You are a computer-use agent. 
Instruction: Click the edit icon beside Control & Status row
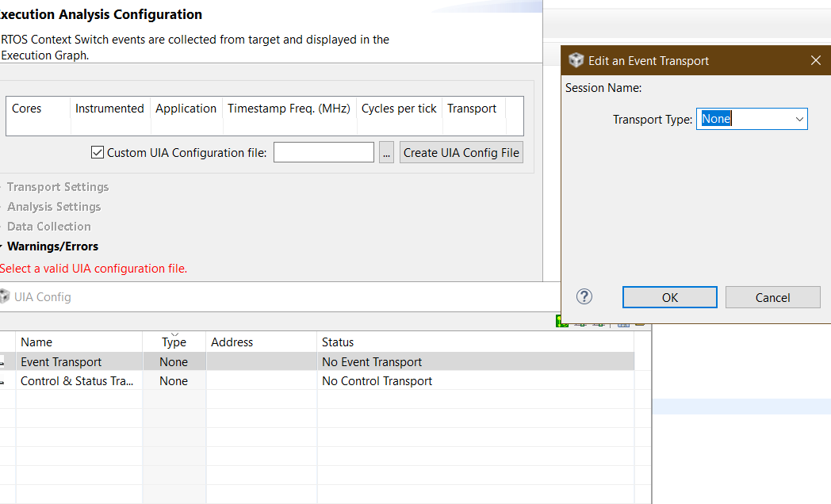coord(2,381)
